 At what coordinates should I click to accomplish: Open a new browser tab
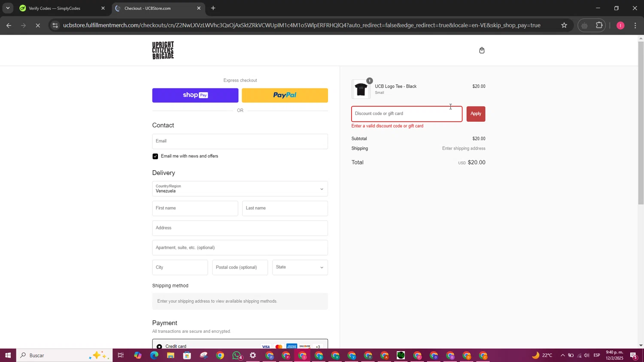[x=213, y=8]
